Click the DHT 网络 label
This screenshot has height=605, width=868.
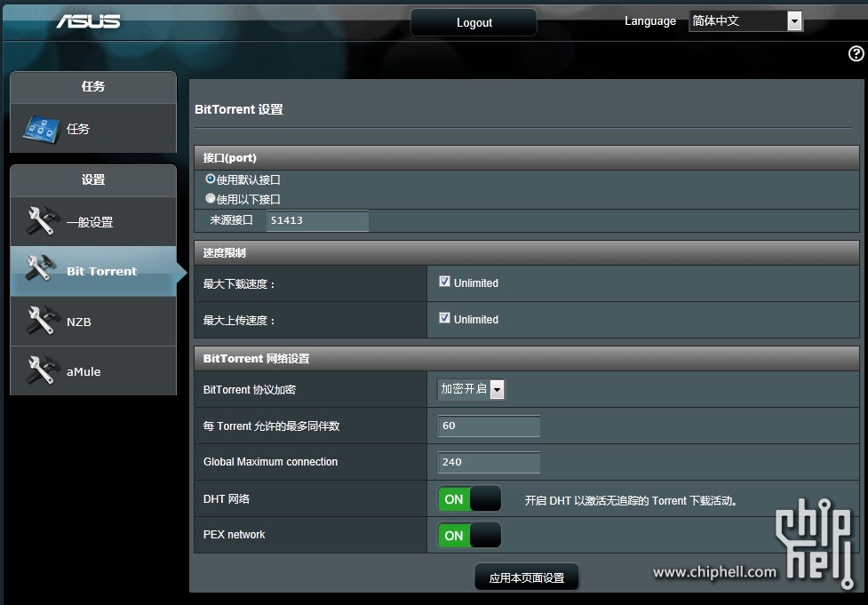(227, 498)
